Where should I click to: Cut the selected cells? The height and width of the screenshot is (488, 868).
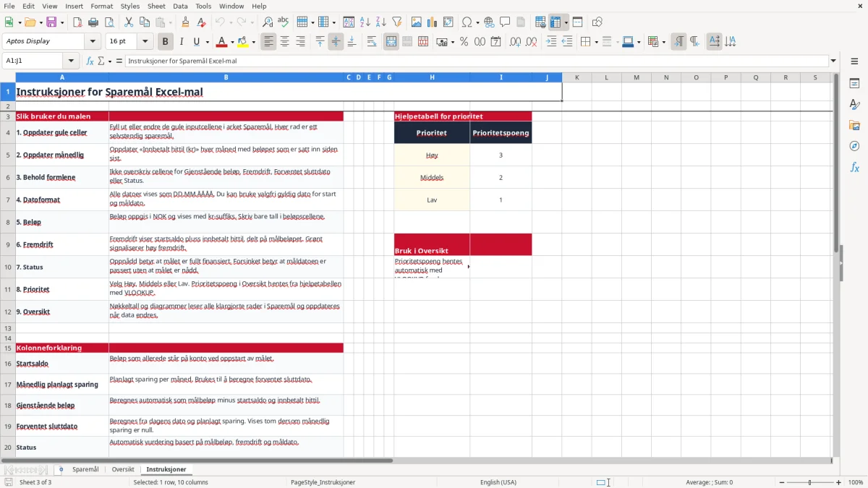click(x=128, y=22)
